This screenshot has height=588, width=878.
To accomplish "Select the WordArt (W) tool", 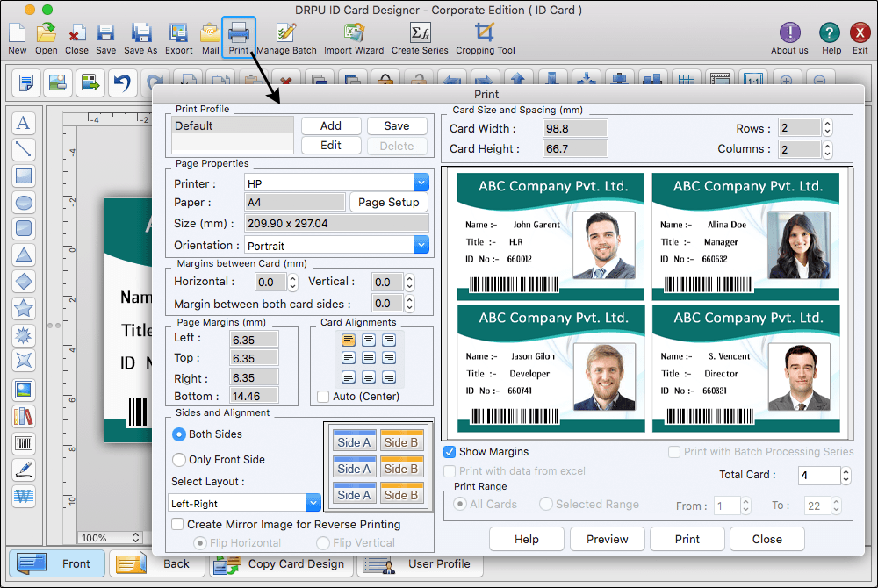I will 24,496.
